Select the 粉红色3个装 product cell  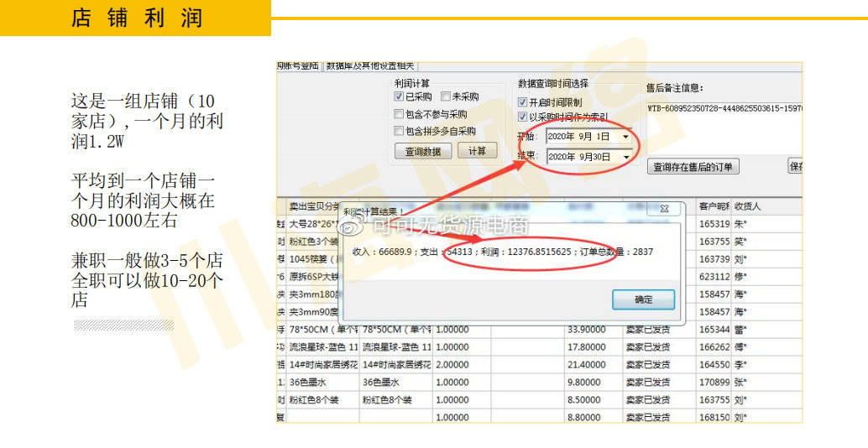[x=313, y=242]
